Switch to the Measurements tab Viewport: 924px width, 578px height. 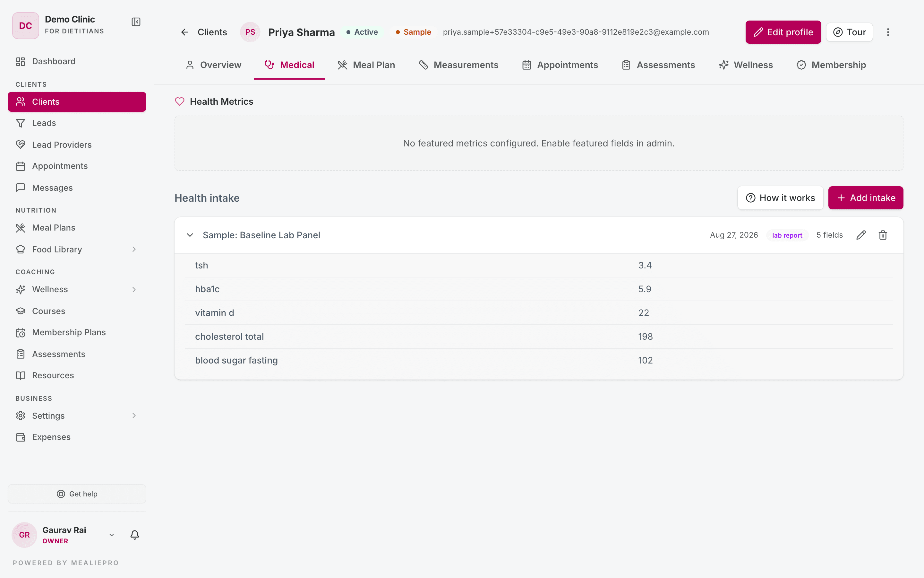coord(458,65)
